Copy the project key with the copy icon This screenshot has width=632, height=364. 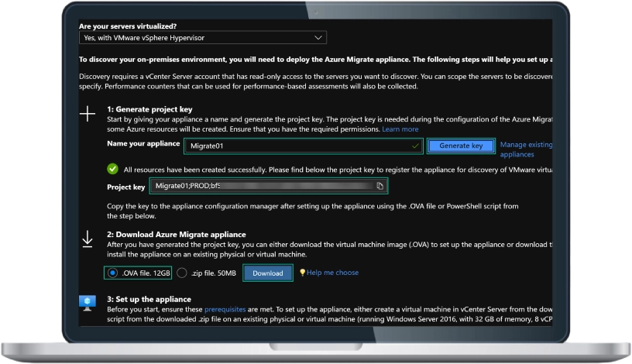pyautogui.click(x=380, y=186)
